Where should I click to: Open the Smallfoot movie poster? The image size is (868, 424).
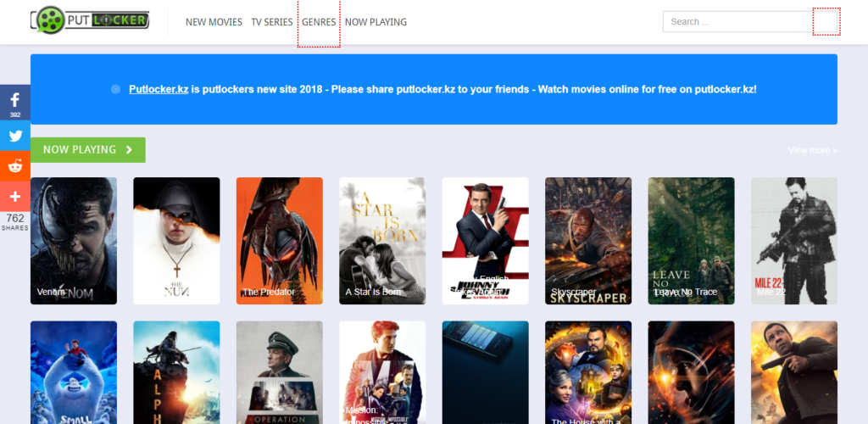pyautogui.click(x=74, y=372)
